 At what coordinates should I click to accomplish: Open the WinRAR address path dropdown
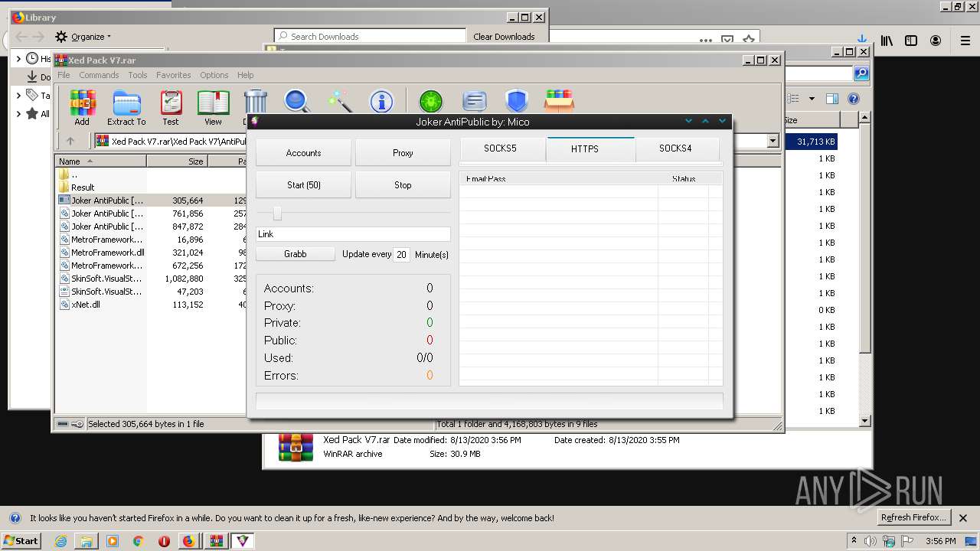[x=773, y=141]
